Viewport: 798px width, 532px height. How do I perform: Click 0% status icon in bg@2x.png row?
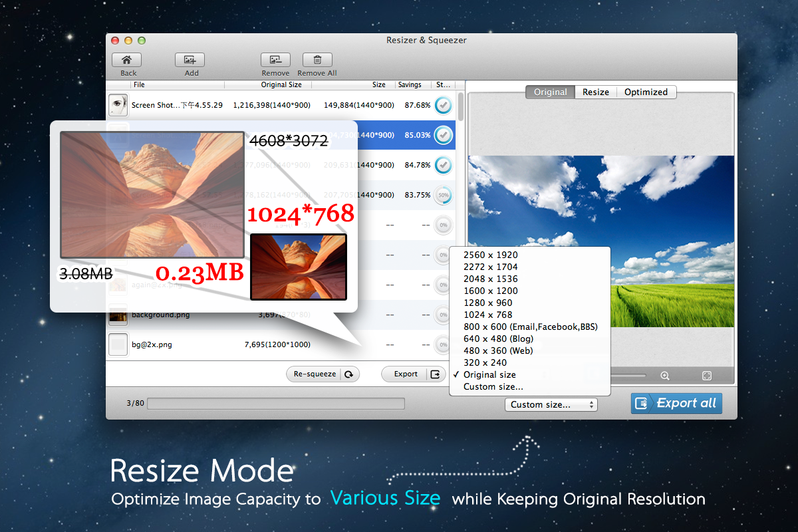click(x=443, y=344)
